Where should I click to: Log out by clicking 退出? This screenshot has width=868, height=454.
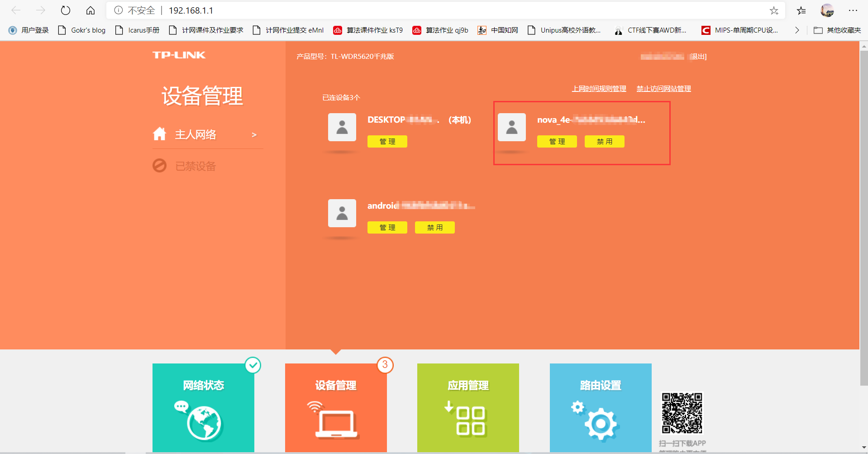(699, 56)
